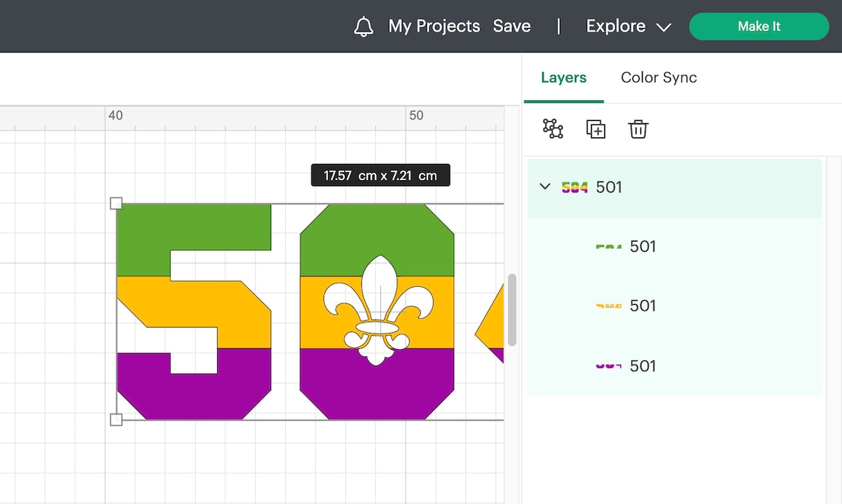The width and height of the screenshot is (842, 504).
Task: Open My Projects
Action: point(433,26)
